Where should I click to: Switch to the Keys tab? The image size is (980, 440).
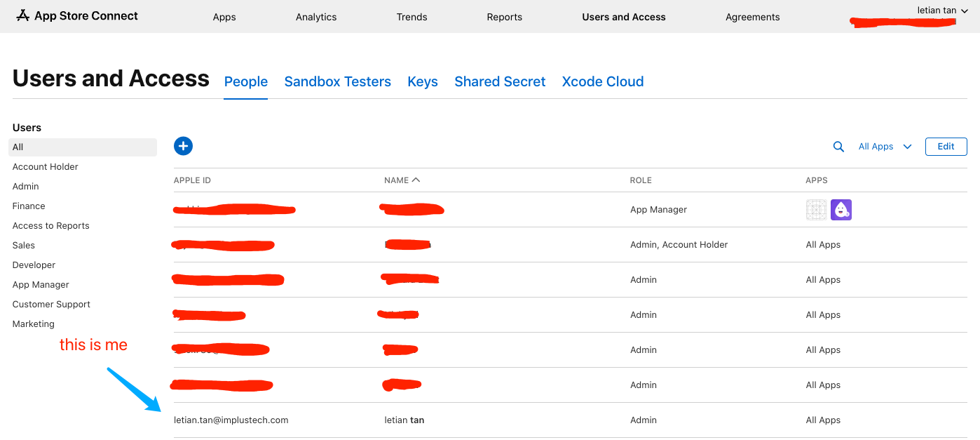(423, 81)
